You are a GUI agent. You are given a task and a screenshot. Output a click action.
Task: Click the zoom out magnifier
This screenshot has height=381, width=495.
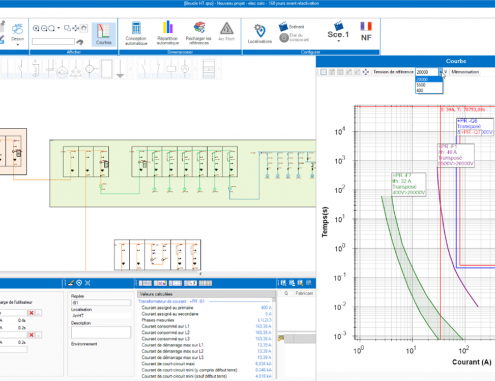(x=44, y=28)
